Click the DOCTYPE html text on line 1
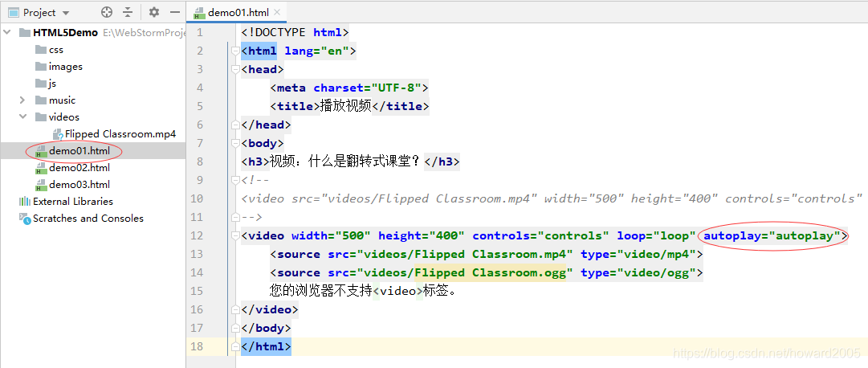 coord(295,33)
